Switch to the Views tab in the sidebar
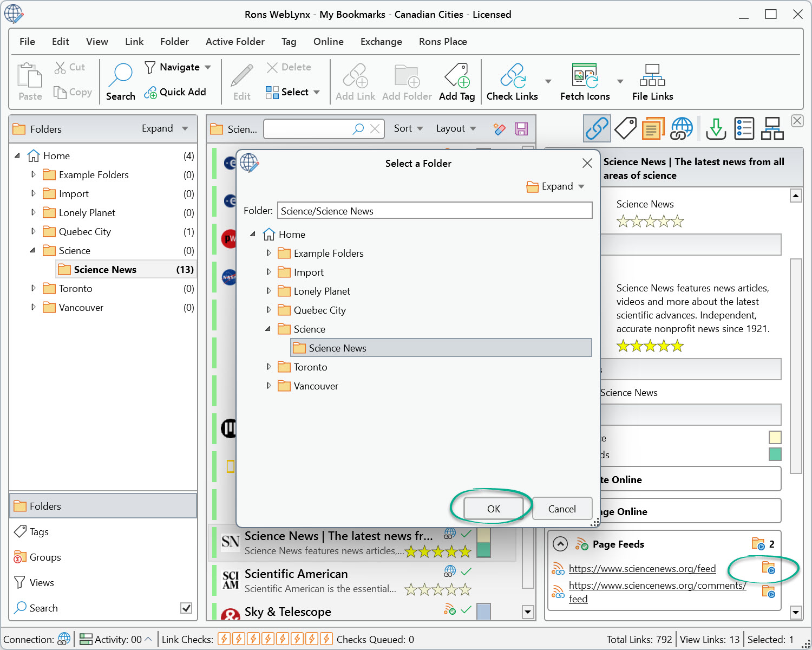 coord(103,583)
